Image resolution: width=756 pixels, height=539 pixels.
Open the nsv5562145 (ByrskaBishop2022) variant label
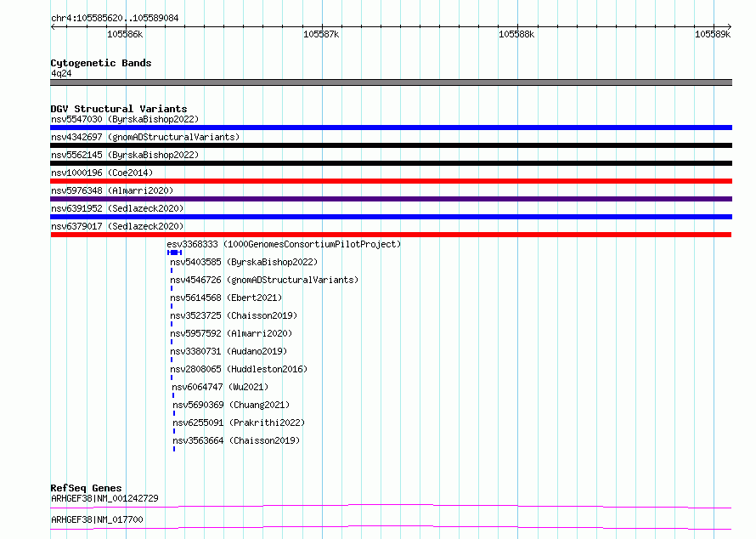(125, 155)
